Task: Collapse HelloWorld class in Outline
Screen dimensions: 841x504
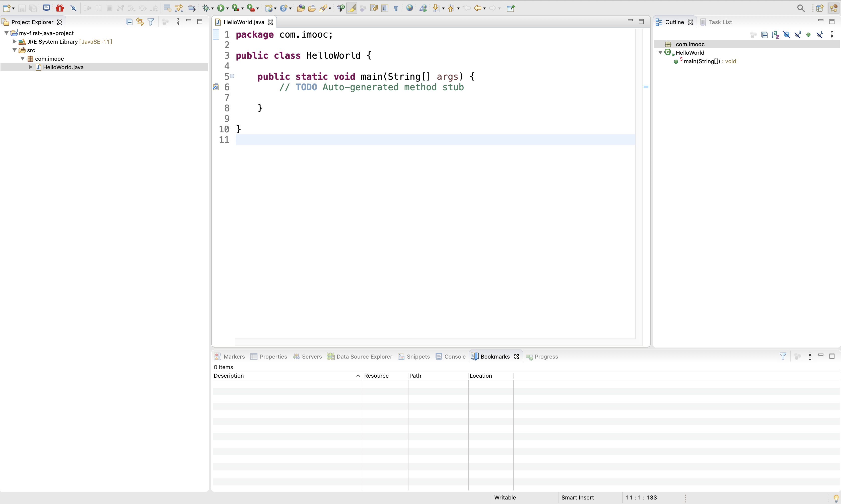Action: click(660, 52)
